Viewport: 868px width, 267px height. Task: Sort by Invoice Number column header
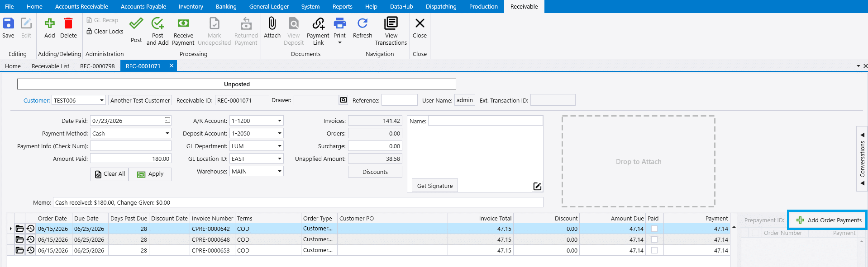click(x=212, y=218)
